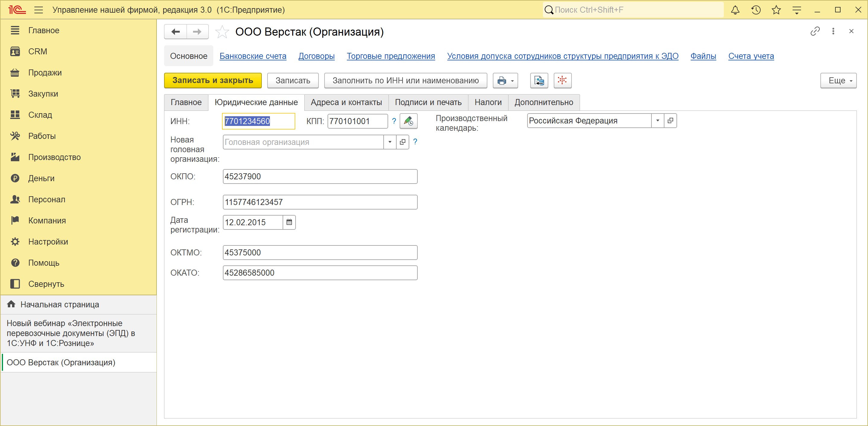Open the CRM section
The image size is (868, 426).
coord(78,52)
